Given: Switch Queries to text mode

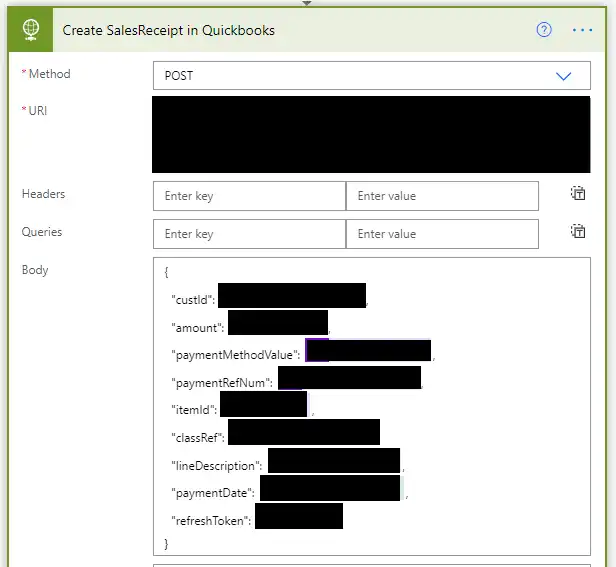Looking at the screenshot, I should 578,231.
